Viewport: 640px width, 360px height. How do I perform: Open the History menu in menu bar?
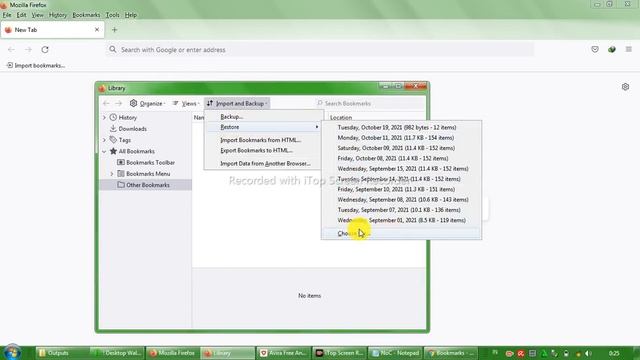click(x=58, y=15)
